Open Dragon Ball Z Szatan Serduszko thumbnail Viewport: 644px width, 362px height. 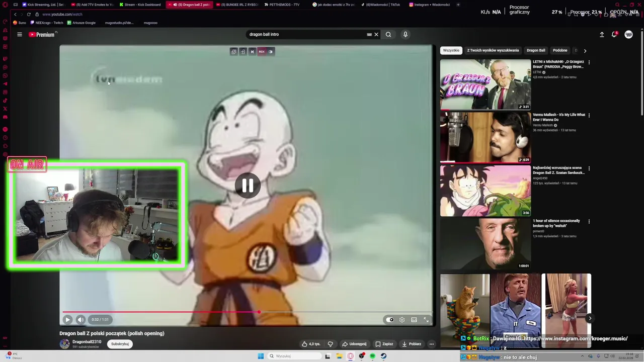pyautogui.click(x=486, y=191)
